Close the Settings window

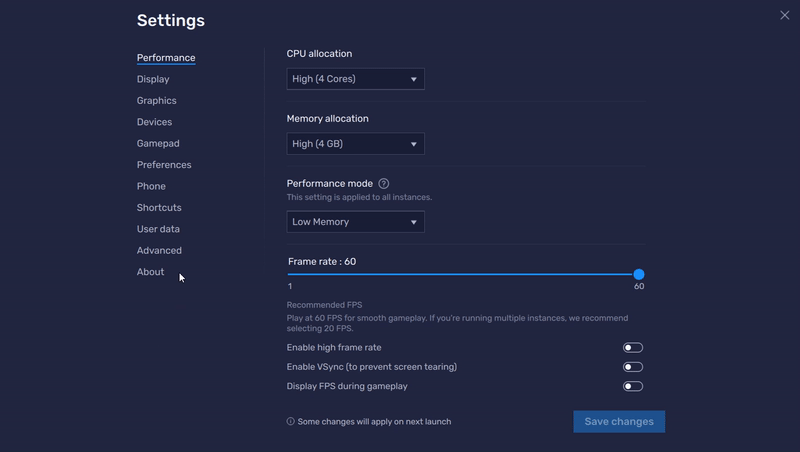click(x=784, y=15)
